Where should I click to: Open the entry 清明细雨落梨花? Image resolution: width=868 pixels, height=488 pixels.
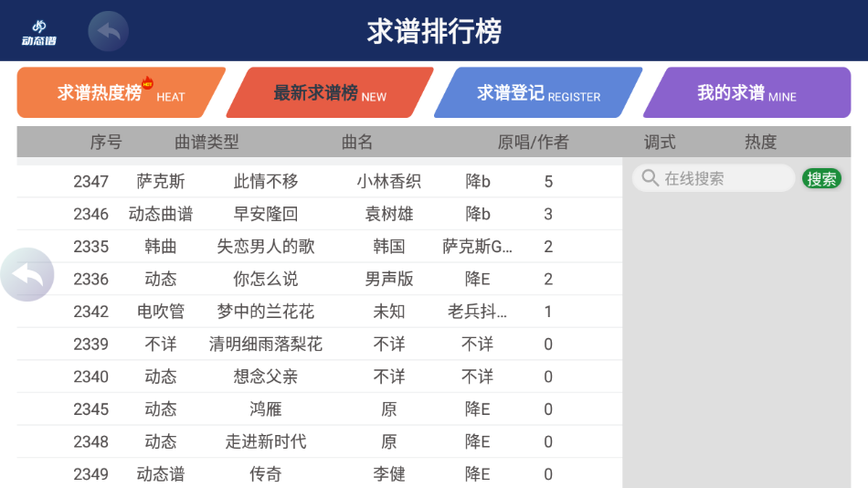pyautogui.click(x=266, y=345)
